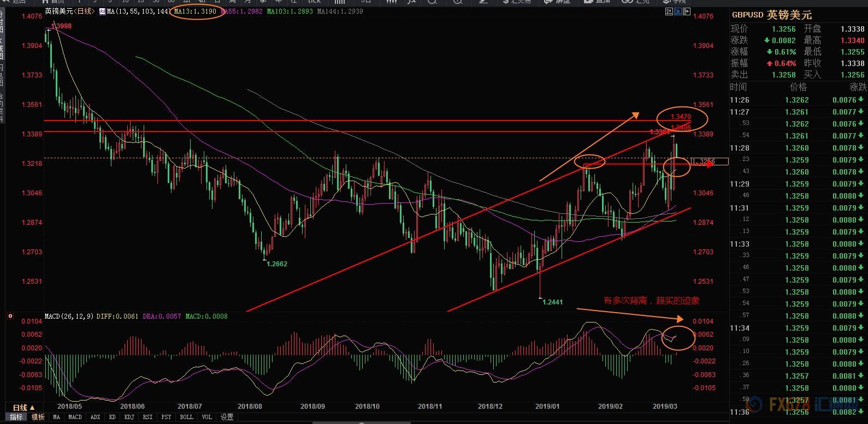The image size is (868, 424).
Task: Click the 振幅 value 0.64%
Action: pyautogui.click(x=786, y=63)
